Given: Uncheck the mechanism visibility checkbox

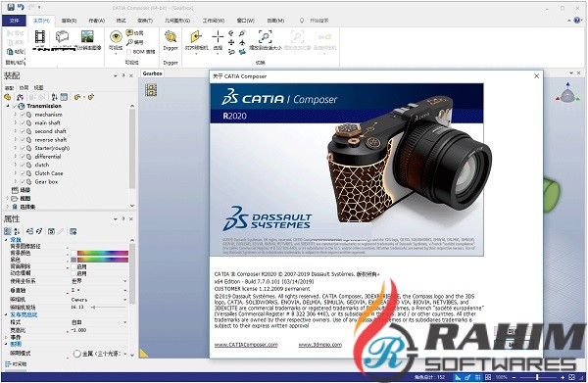Looking at the screenshot, I should point(23,115).
